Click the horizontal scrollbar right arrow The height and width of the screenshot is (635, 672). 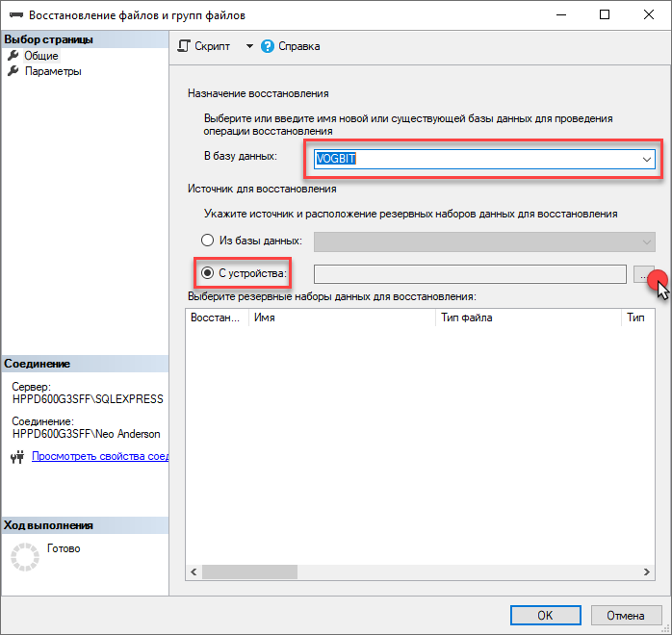pyautogui.click(x=647, y=572)
